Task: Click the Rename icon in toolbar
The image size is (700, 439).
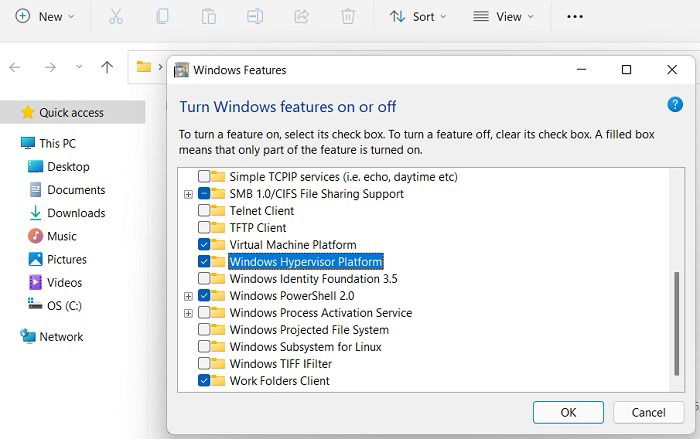Action: point(255,17)
